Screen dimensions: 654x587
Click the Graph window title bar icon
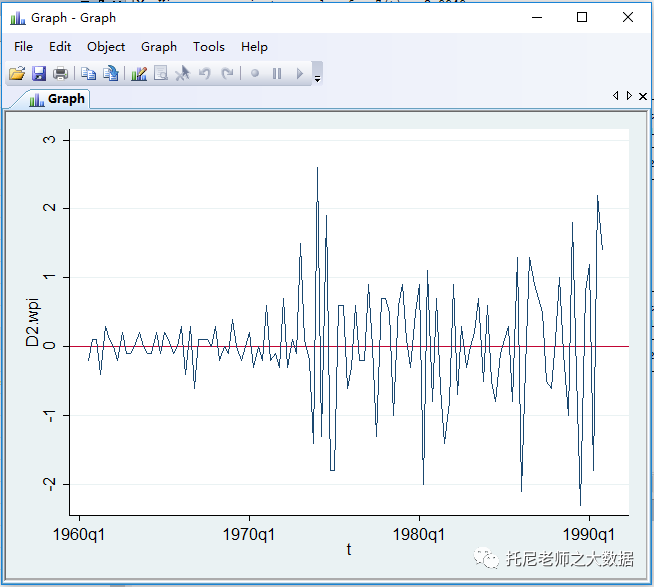coord(18,18)
